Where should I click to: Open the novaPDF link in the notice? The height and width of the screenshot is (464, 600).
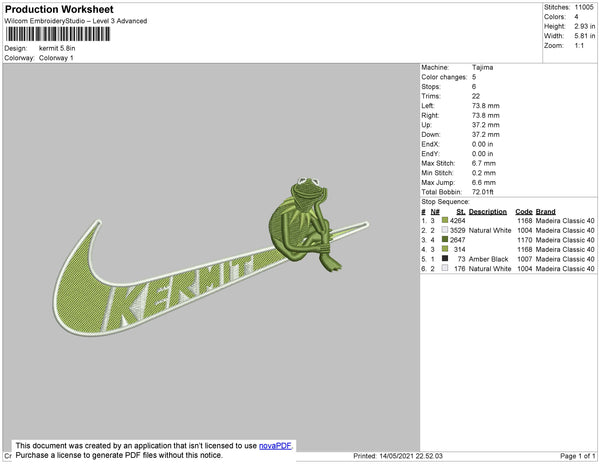coord(275,446)
